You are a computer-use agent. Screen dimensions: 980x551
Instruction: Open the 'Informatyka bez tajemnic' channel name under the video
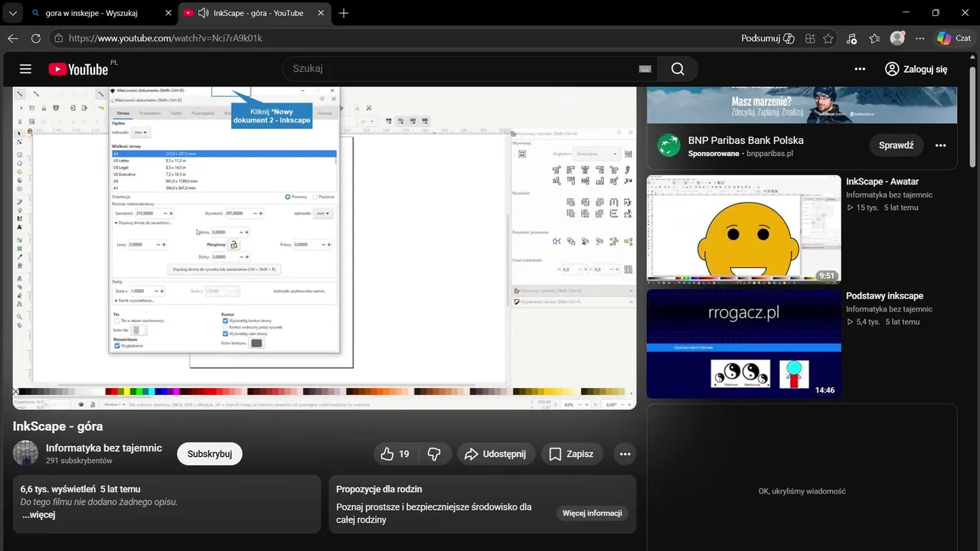click(x=104, y=448)
